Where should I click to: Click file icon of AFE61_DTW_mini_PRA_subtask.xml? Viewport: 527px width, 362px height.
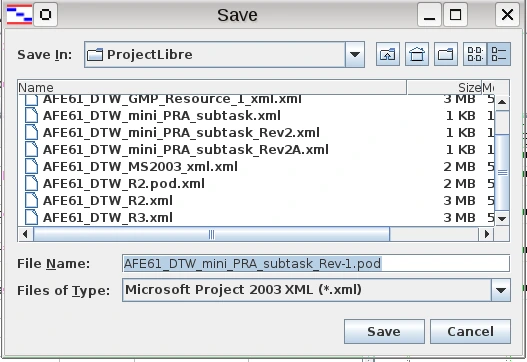point(32,115)
